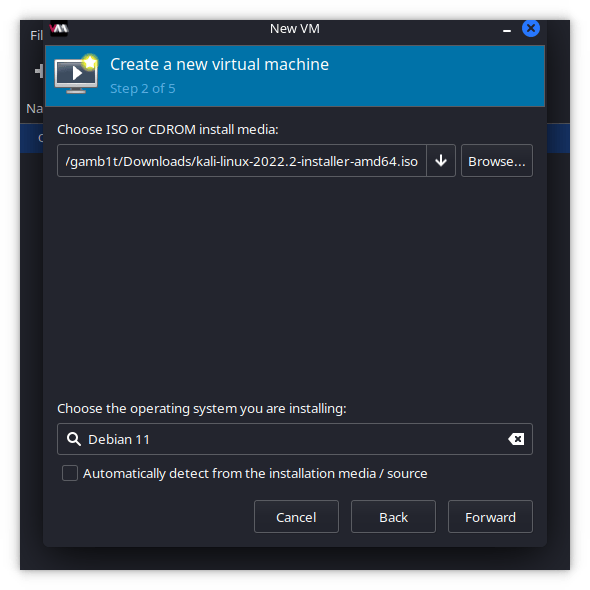Enable automatic detection from installation media
This screenshot has width=590, height=590.
coord(70,473)
